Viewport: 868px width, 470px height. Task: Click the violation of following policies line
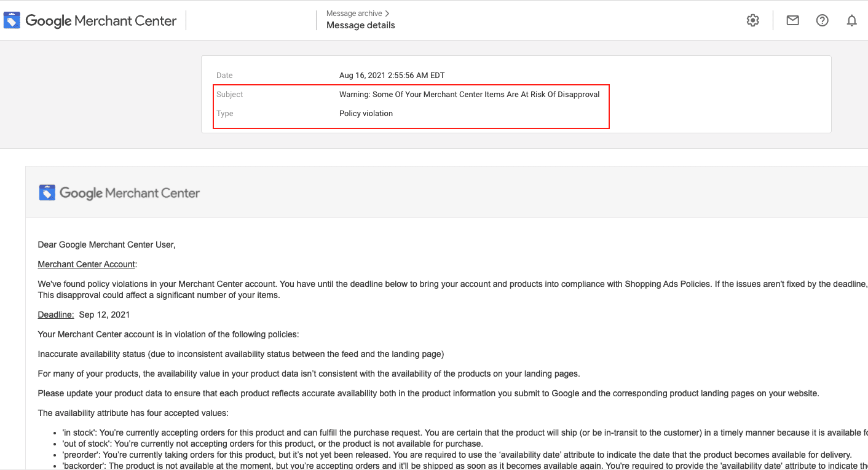(x=168, y=334)
